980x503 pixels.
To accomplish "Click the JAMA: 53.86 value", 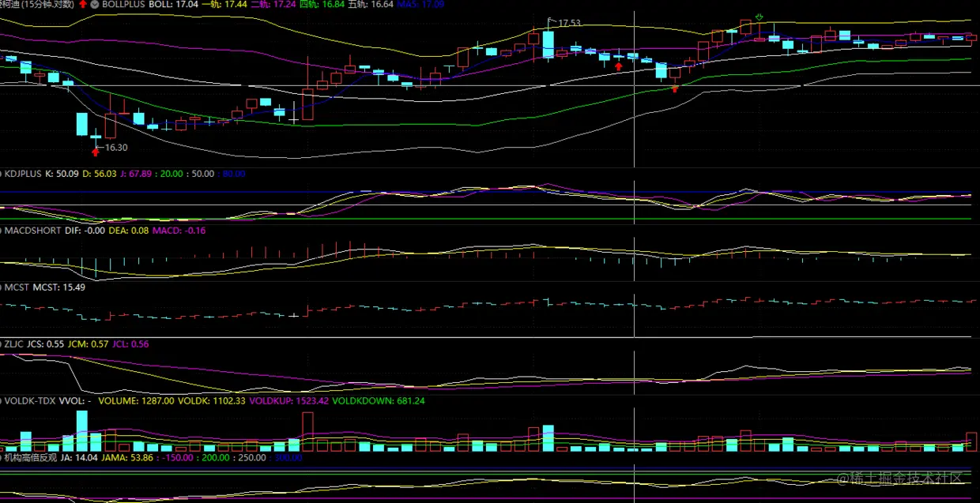I will pyautogui.click(x=127, y=458).
